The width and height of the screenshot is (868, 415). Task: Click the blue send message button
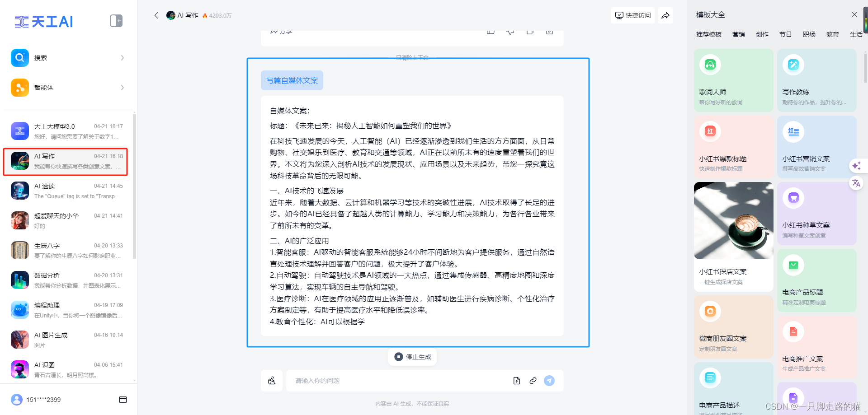tap(549, 381)
